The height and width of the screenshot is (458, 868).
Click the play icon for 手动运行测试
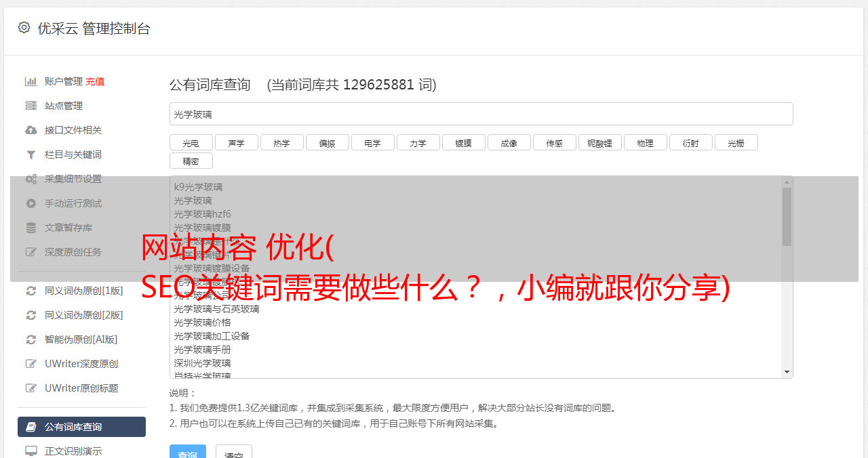click(x=31, y=203)
